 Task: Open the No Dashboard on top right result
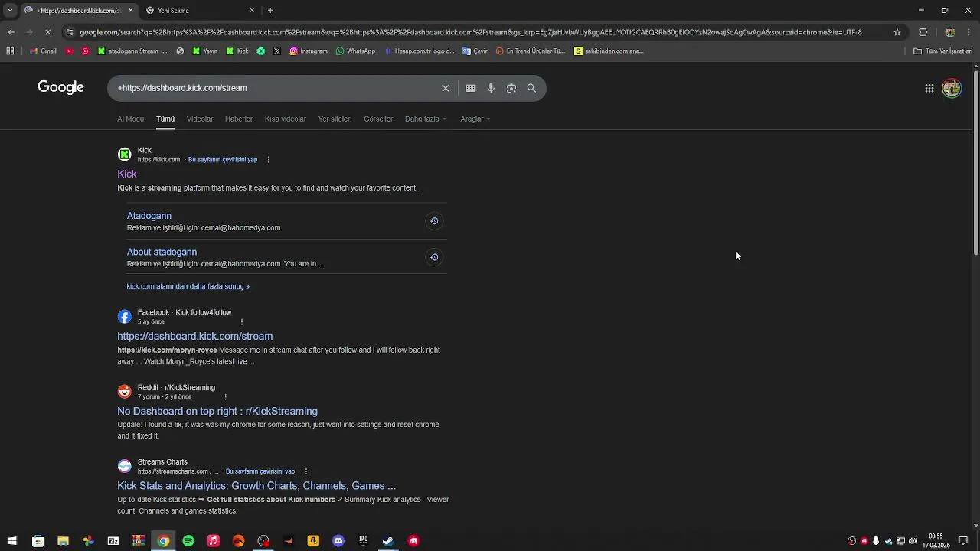coord(217,411)
